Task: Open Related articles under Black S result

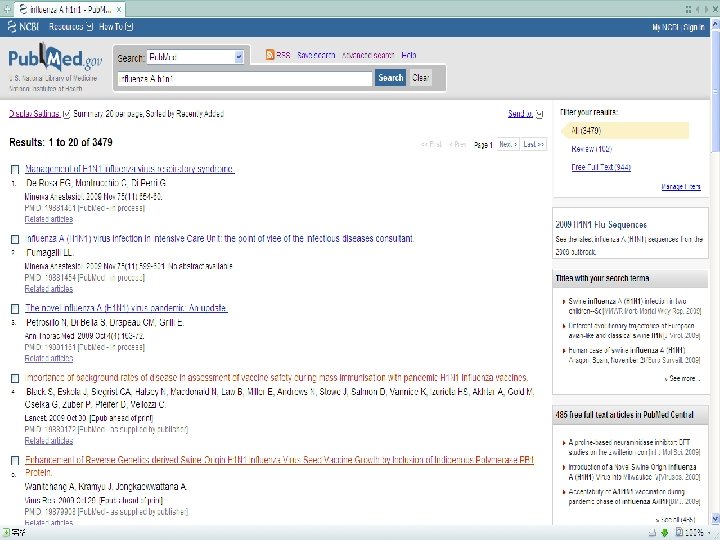Action: click(x=49, y=441)
